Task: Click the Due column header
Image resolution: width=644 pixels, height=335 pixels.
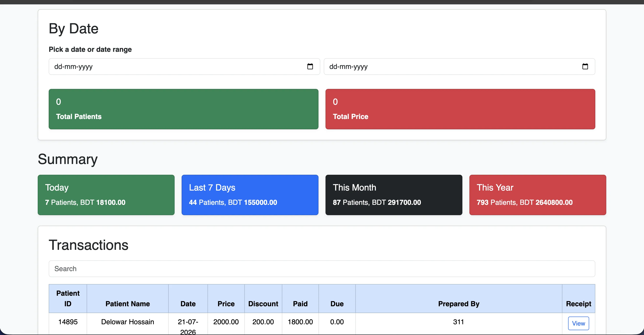Action: (x=337, y=299)
